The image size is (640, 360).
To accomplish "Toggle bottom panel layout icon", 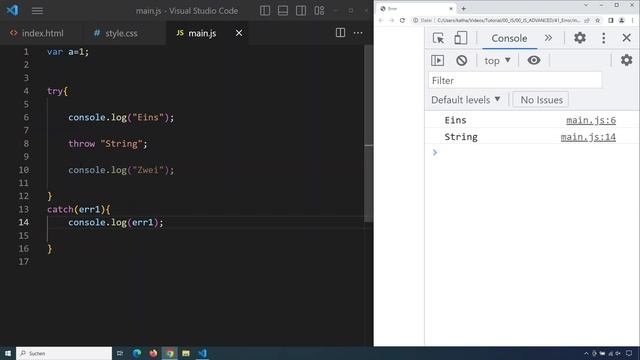I will [x=283, y=11].
